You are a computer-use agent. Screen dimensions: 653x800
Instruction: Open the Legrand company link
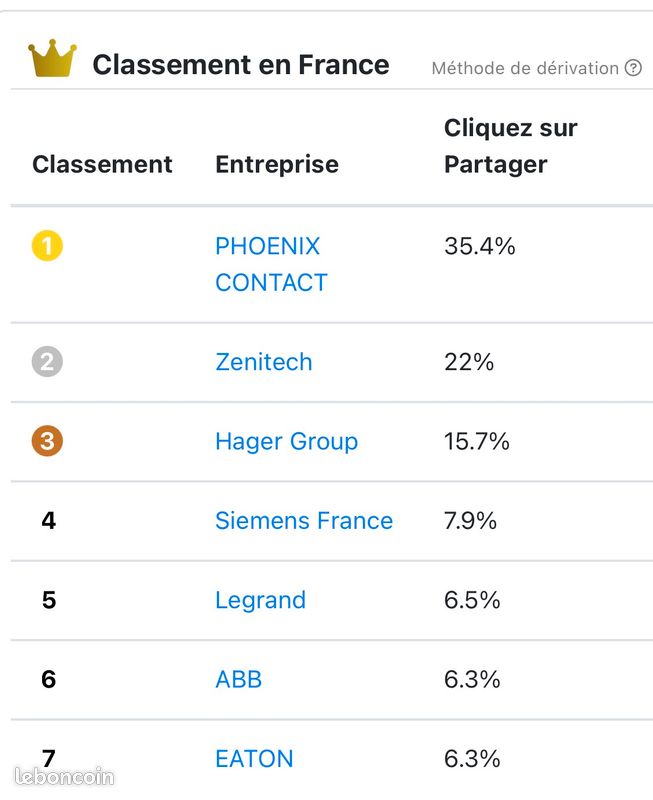point(261,601)
